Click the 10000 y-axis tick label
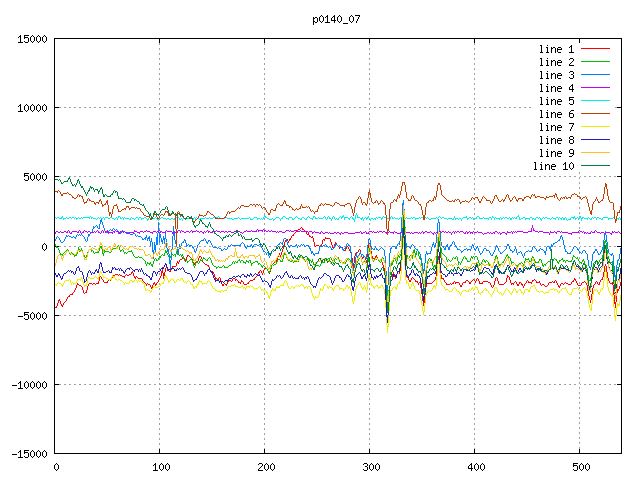This screenshot has width=640, height=480. (30, 108)
